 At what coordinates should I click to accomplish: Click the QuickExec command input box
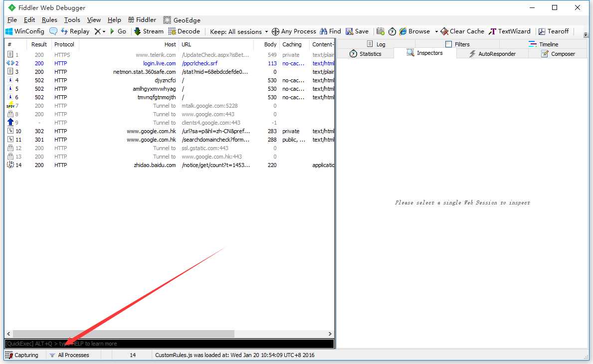click(169, 344)
